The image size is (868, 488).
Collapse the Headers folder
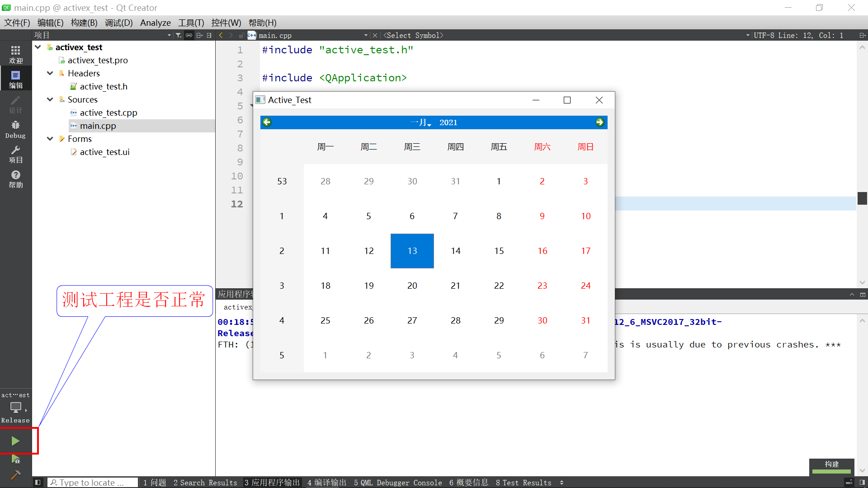50,73
